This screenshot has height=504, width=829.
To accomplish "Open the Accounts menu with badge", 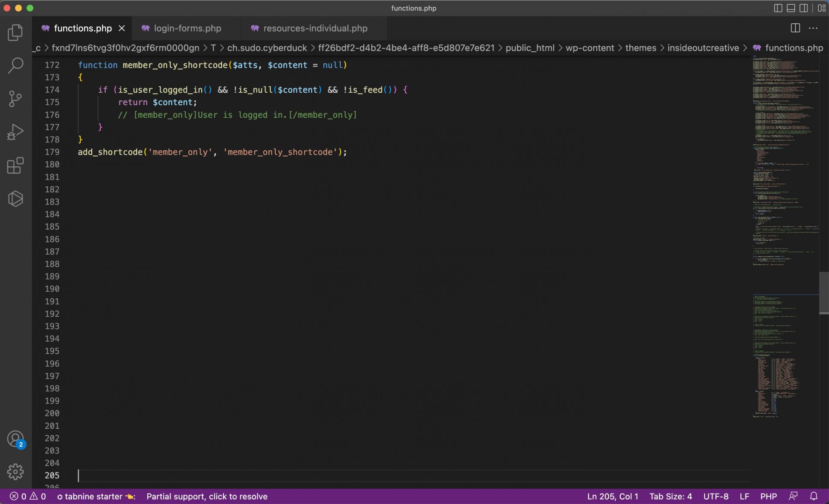I will click(16, 439).
